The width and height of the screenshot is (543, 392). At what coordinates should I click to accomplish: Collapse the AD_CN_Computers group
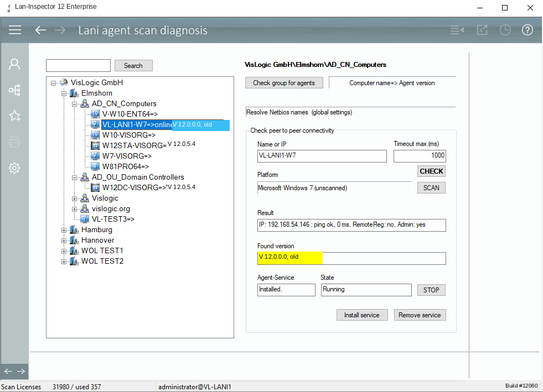point(75,104)
